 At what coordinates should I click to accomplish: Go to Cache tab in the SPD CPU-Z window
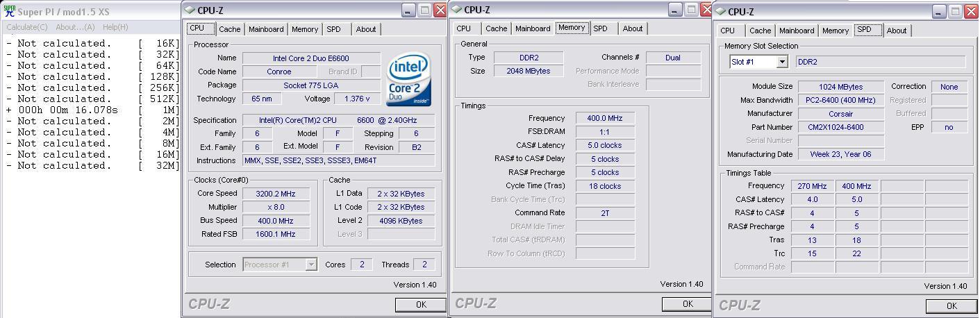click(x=760, y=31)
